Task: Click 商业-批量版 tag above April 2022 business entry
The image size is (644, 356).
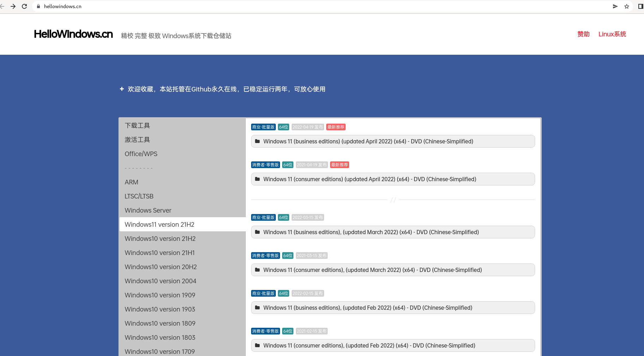Action: click(263, 127)
